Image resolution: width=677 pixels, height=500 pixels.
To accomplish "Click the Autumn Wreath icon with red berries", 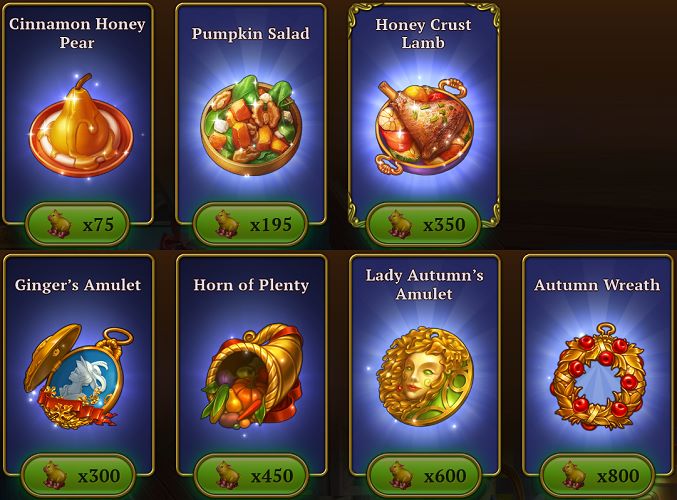I will [598, 377].
